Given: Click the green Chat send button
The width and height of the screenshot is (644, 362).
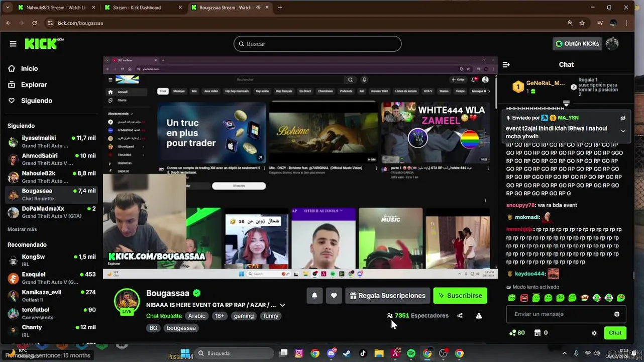Looking at the screenshot, I should 615,333.
